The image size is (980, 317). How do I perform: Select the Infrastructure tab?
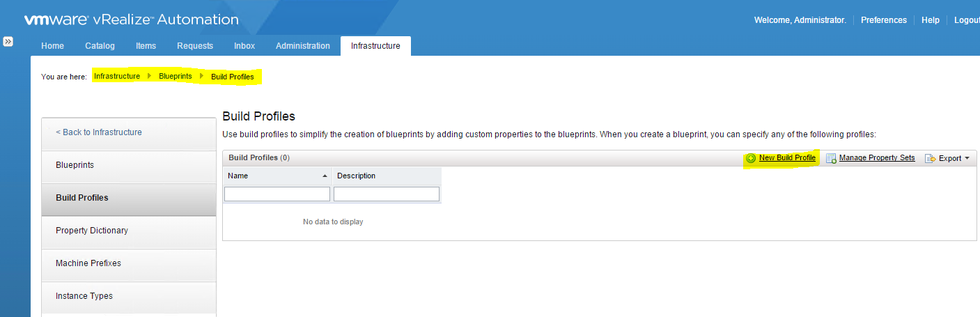point(375,46)
